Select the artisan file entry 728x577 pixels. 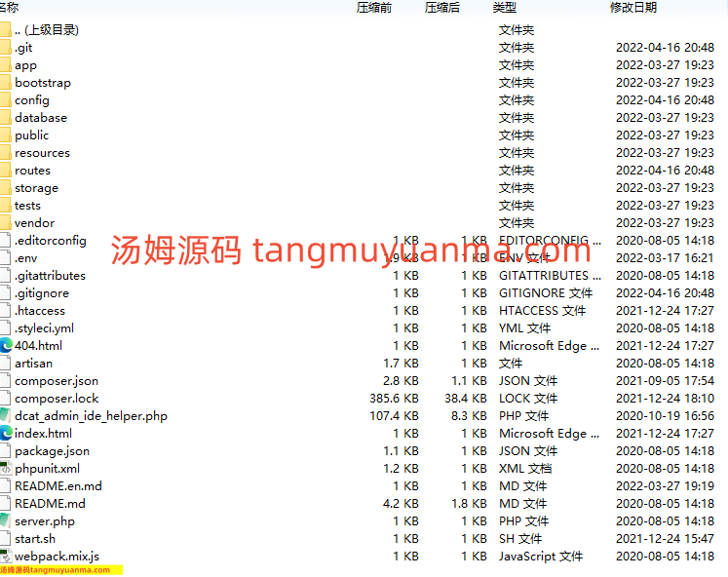click(x=34, y=364)
